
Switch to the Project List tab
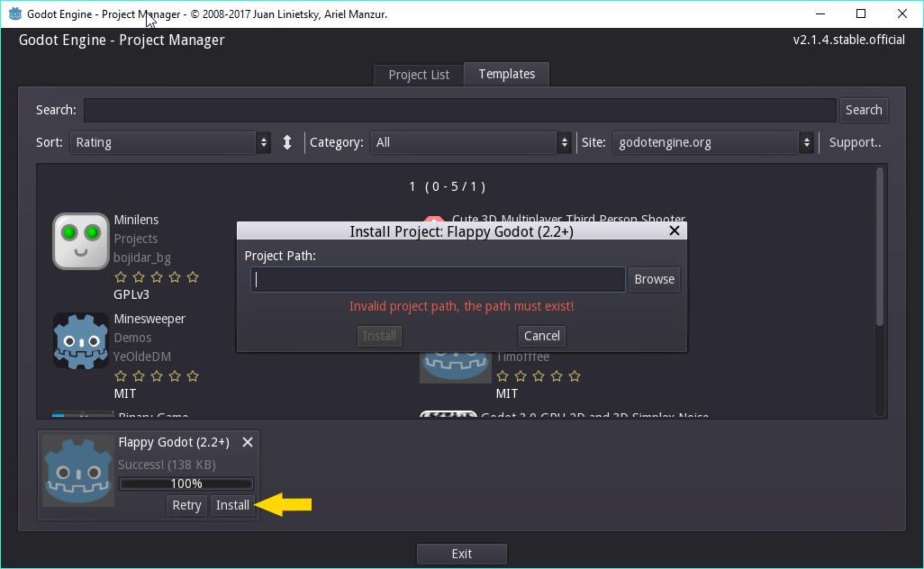(x=419, y=75)
